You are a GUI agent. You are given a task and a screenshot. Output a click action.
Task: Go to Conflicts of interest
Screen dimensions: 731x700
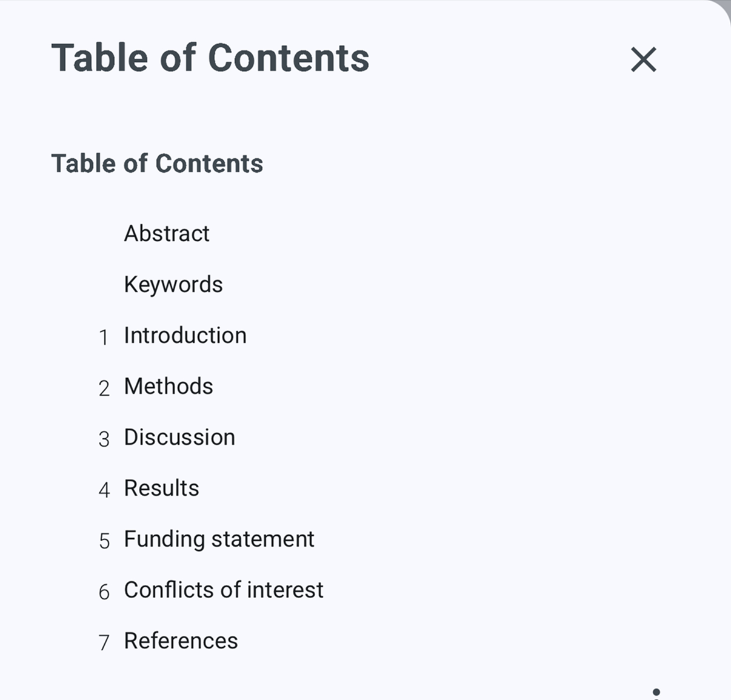pyautogui.click(x=224, y=590)
